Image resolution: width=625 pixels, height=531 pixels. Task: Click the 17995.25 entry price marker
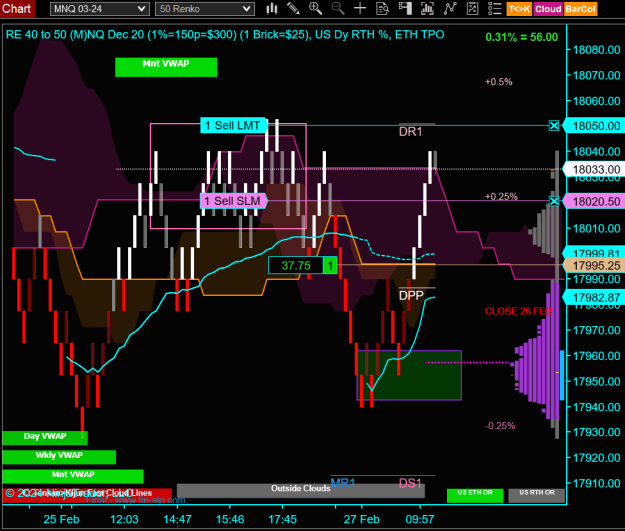coord(594,266)
